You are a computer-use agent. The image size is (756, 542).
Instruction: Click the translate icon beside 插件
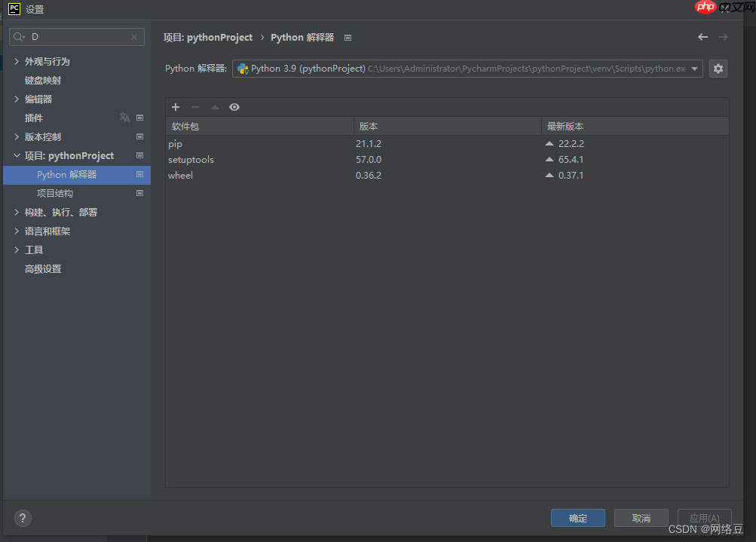(124, 118)
